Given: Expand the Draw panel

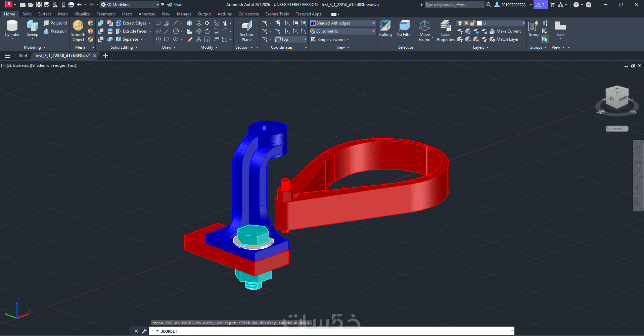Looking at the screenshot, I should (169, 47).
